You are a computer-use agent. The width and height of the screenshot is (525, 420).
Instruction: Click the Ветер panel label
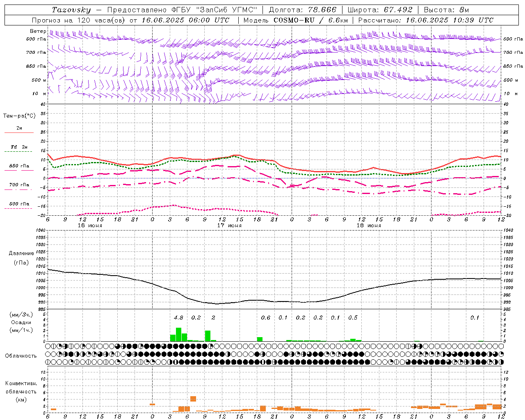(x=38, y=31)
